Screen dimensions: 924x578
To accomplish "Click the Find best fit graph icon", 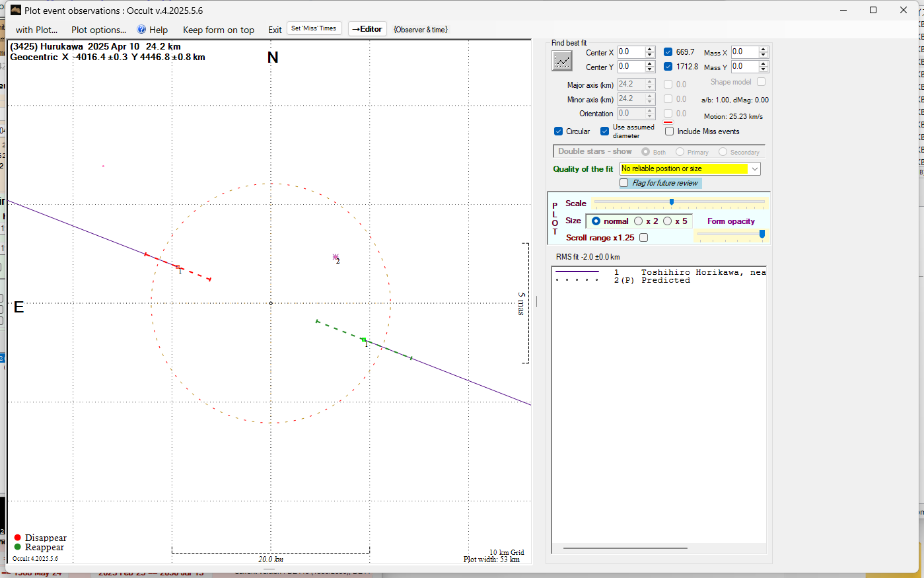I will click(562, 61).
